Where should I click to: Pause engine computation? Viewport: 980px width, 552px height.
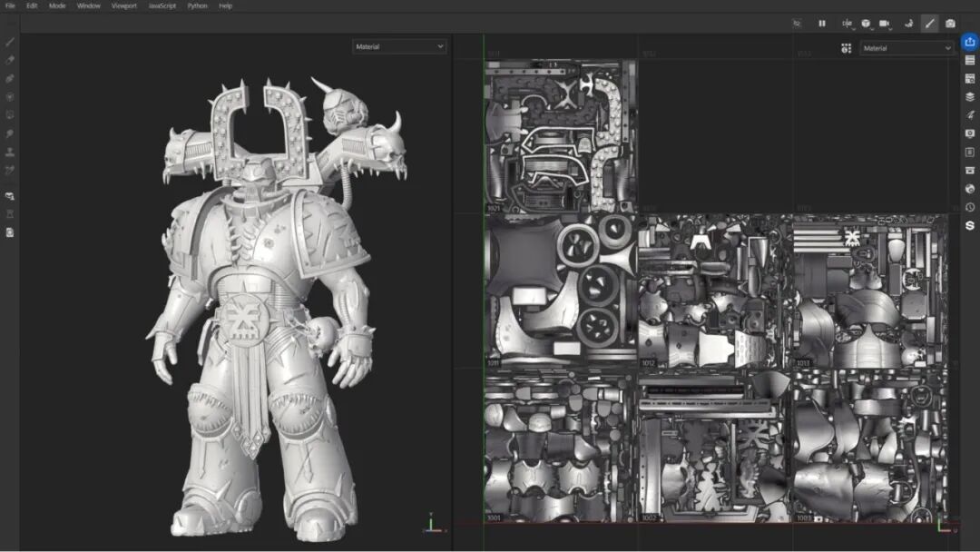coord(822,23)
